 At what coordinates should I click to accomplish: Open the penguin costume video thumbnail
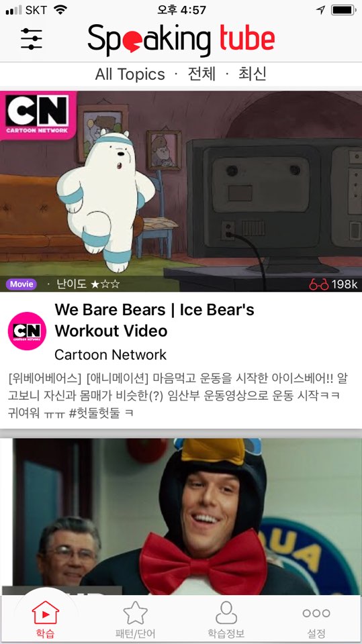coord(181,517)
